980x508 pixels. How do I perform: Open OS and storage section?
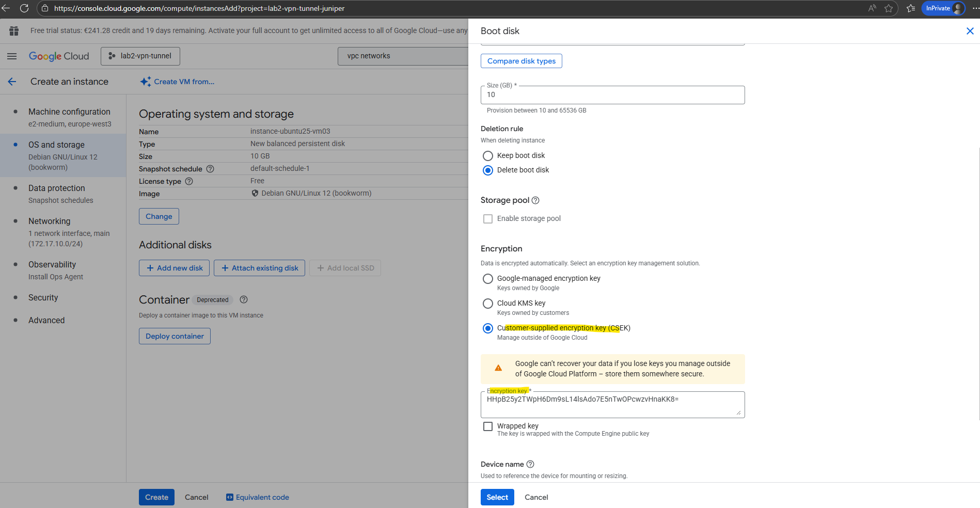click(x=63, y=155)
